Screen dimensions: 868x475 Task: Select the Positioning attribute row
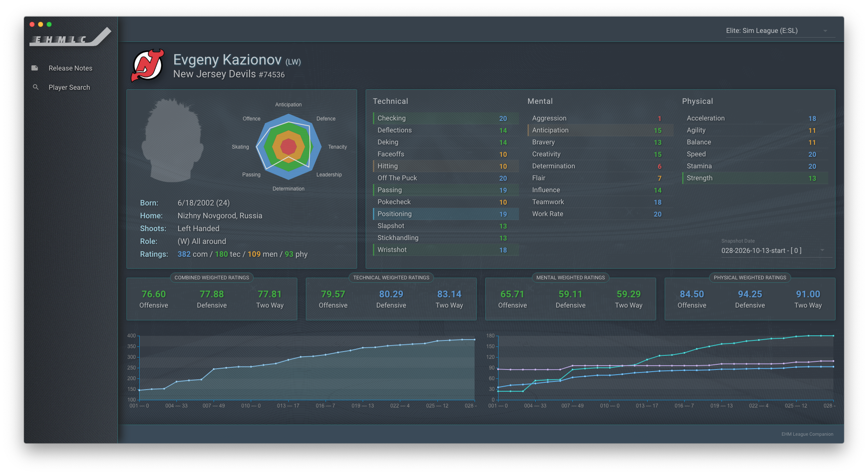tap(446, 214)
